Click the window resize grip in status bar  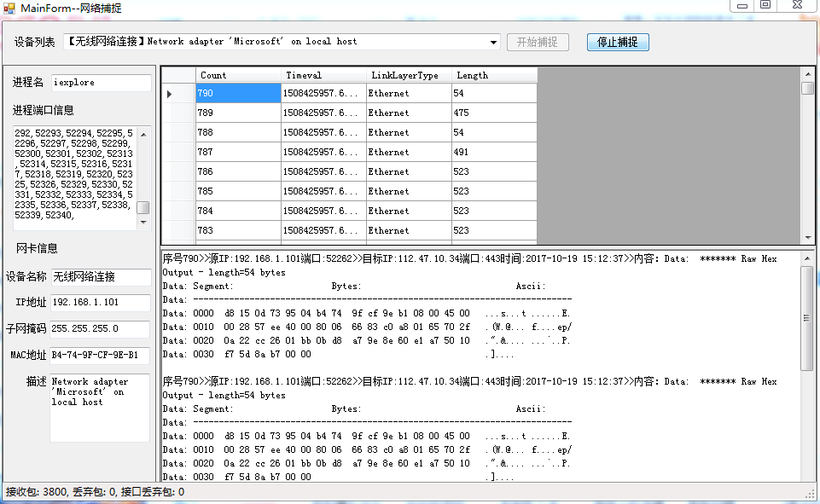coord(811,494)
